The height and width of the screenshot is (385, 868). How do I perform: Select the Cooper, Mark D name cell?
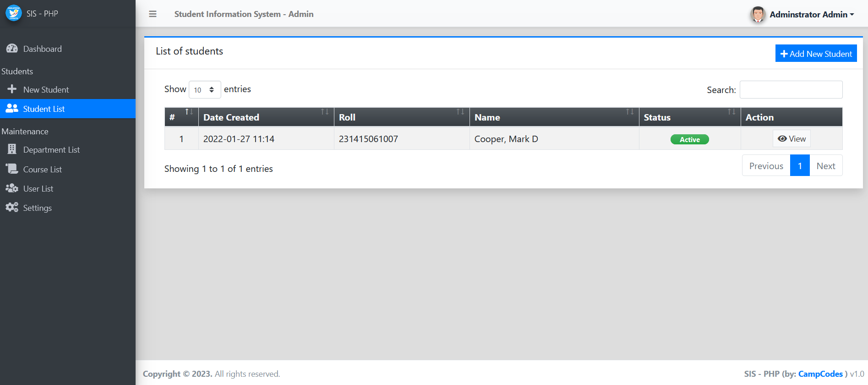click(x=554, y=139)
